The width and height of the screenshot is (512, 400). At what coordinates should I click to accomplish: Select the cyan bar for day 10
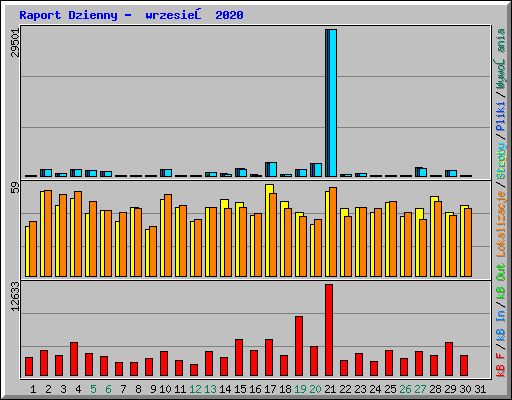tap(168, 173)
